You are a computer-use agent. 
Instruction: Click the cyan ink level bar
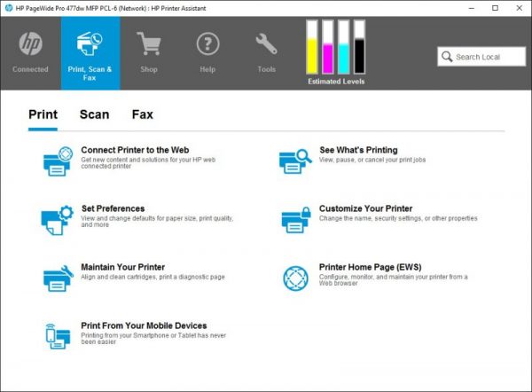pos(344,47)
